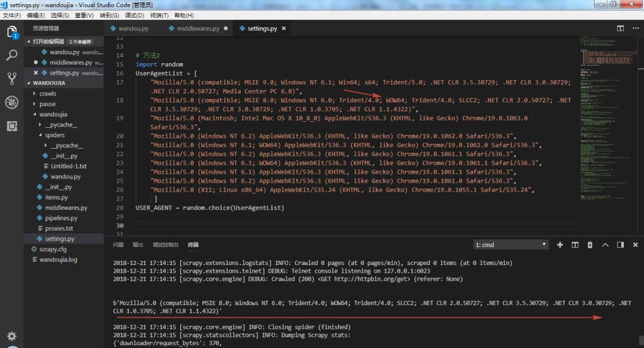Kill the terminal with trash icon
This screenshot has width=644, height=348.
[x=590, y=245]
